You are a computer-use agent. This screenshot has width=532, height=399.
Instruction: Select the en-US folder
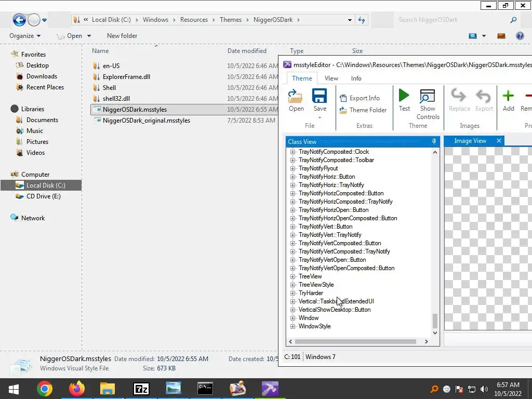[111, 66]
